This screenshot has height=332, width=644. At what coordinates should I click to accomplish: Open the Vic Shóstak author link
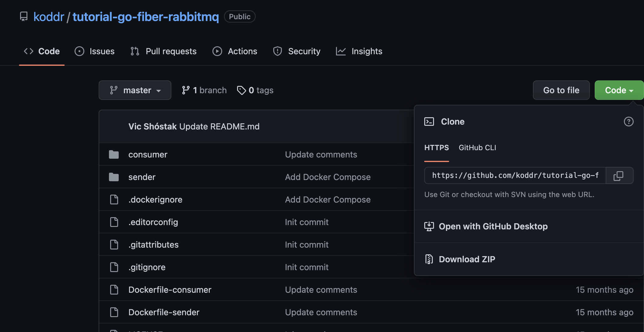[x=152, y=126]
